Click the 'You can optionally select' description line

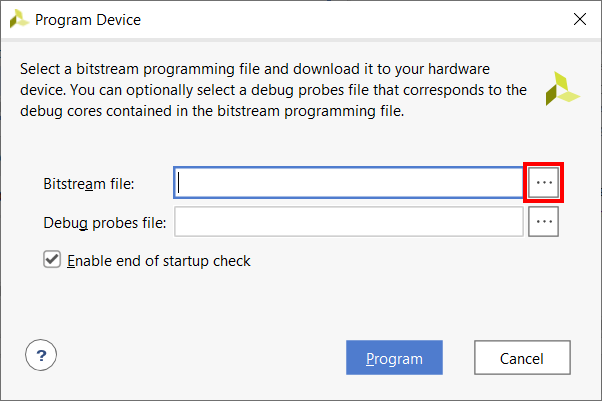(x=273, y=90)
